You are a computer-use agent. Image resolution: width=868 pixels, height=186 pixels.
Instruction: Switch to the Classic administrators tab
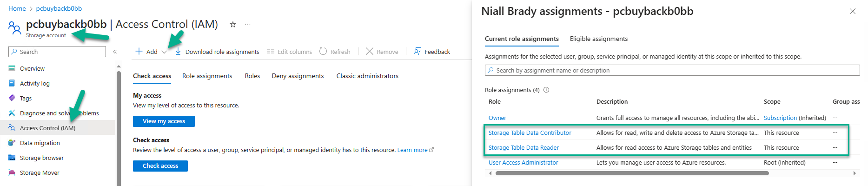(367, 76)
